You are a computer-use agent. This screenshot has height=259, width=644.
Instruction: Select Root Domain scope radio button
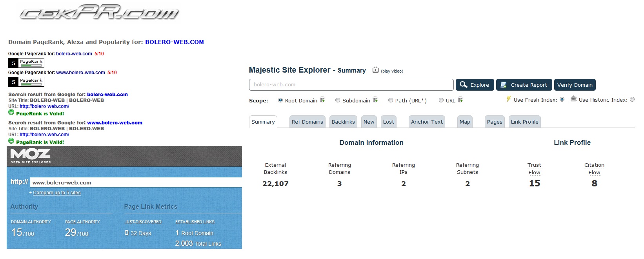click(280, 100)
